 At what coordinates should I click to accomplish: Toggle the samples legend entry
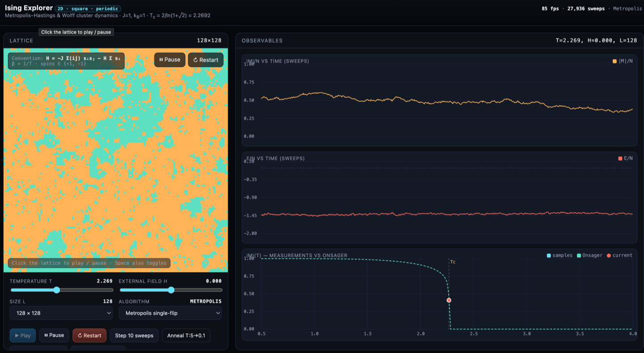coord(559,256)
